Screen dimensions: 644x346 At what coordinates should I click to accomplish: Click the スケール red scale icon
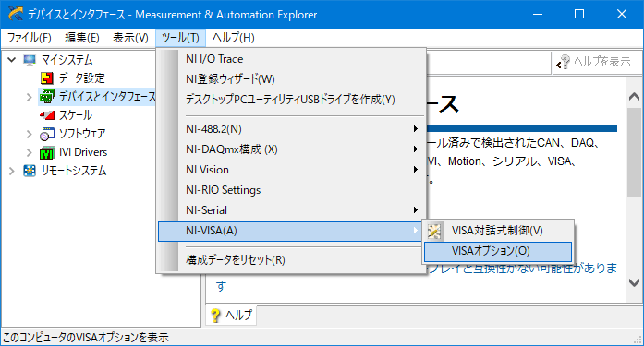tap(47, 115)
